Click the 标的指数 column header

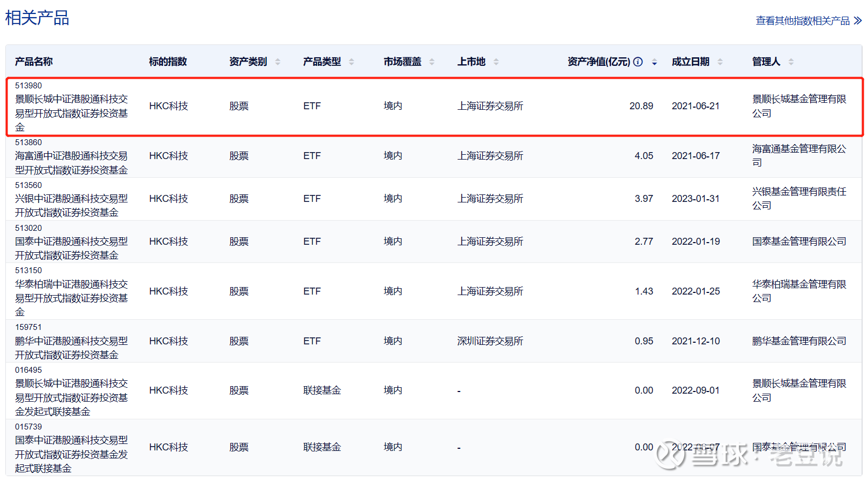pos(168,62)
